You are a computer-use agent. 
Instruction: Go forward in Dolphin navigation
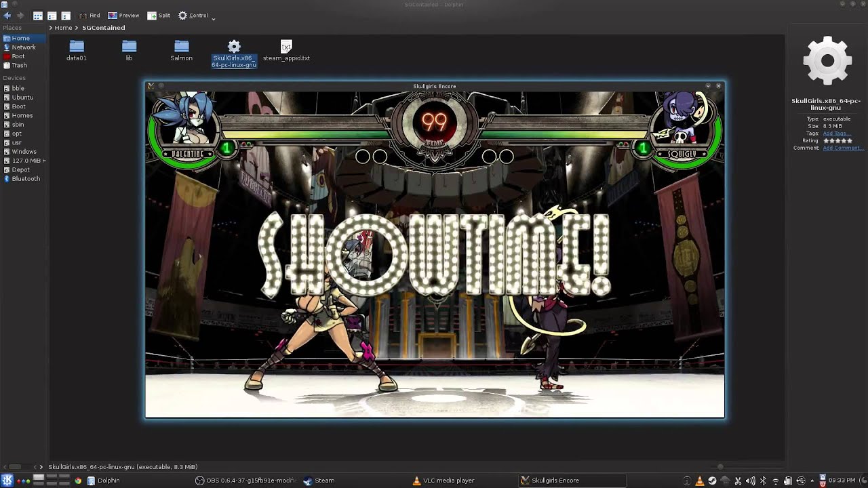pos(20,15)
